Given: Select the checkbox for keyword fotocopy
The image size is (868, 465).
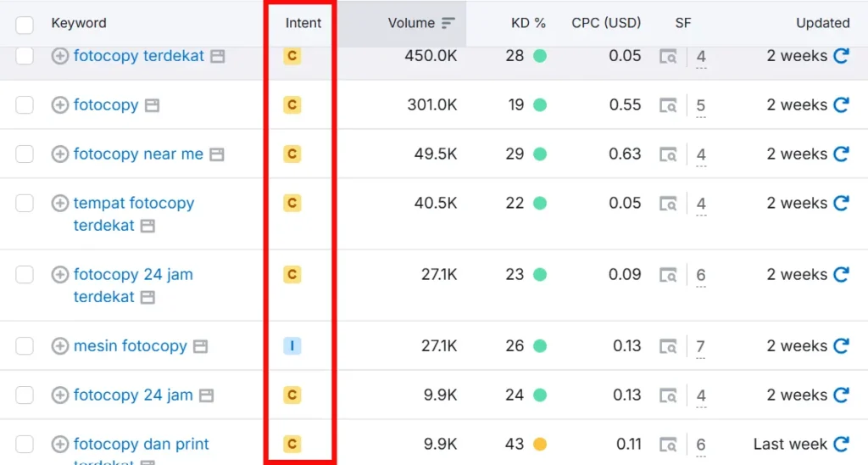Looking at the screenshot, I should [25, 104].
